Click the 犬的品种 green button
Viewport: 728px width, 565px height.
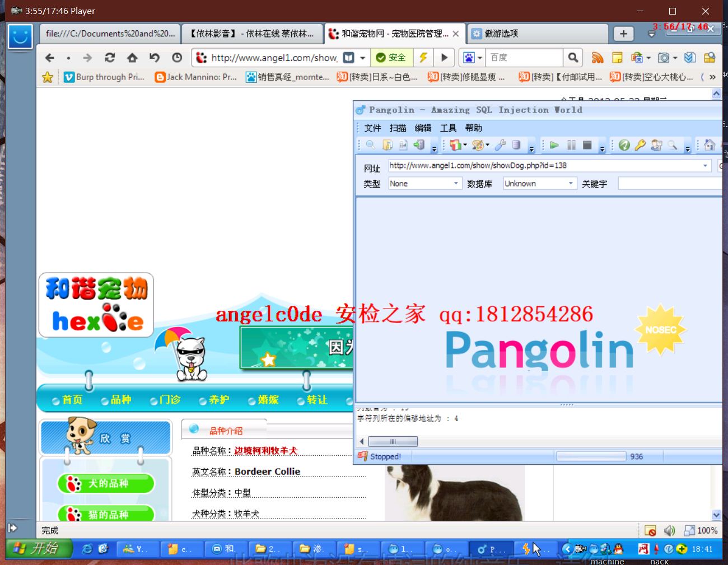coord(106,483)
